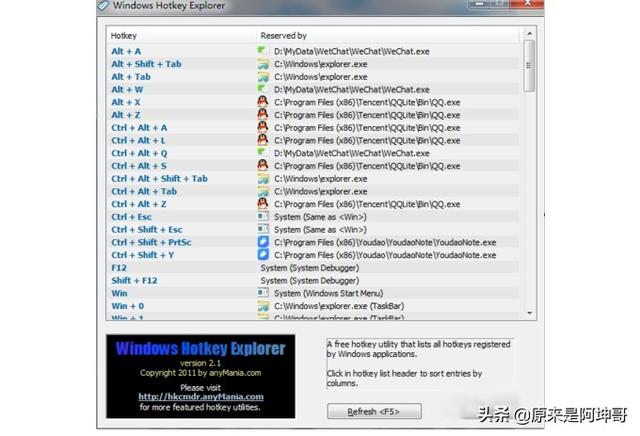Click the System (Windows Start Menu) text
This screenshot has width=640, height=436.
pyautogui.click(x=329, y=293)
